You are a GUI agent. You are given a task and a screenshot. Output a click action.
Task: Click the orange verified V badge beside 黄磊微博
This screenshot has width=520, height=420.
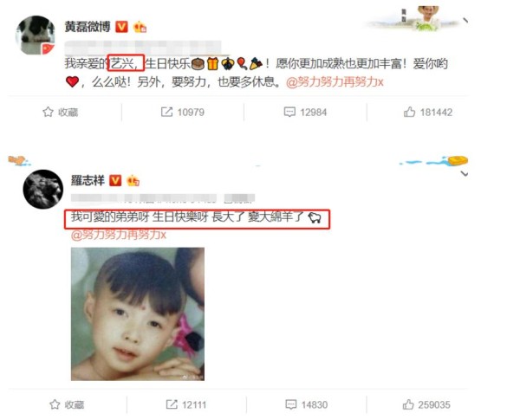pos(121,27)
